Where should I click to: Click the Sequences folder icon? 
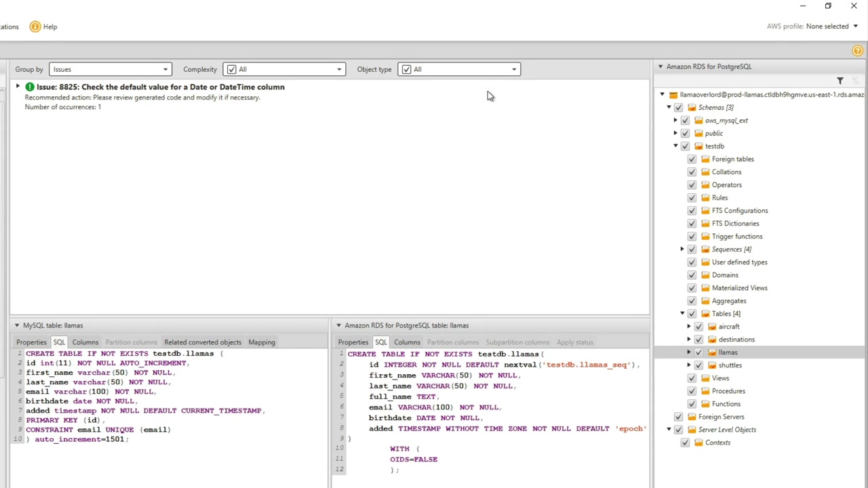click(705, 249)
